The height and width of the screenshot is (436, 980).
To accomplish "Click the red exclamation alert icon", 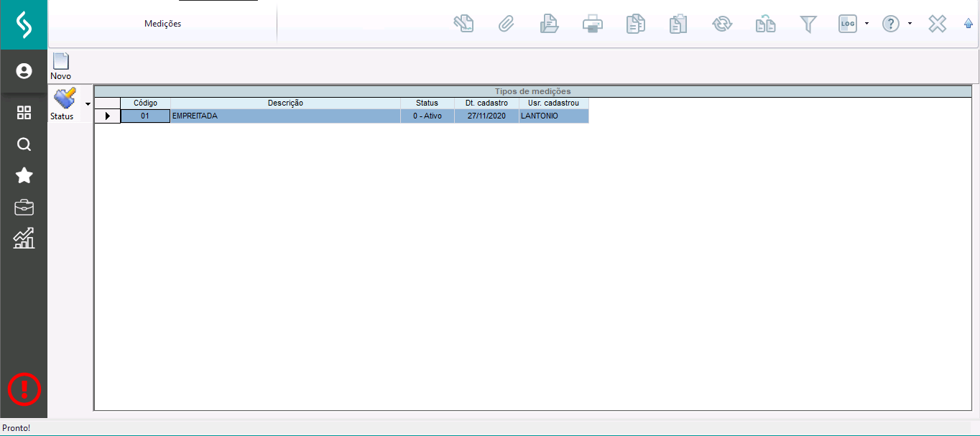I will click(x=24, y=389).
